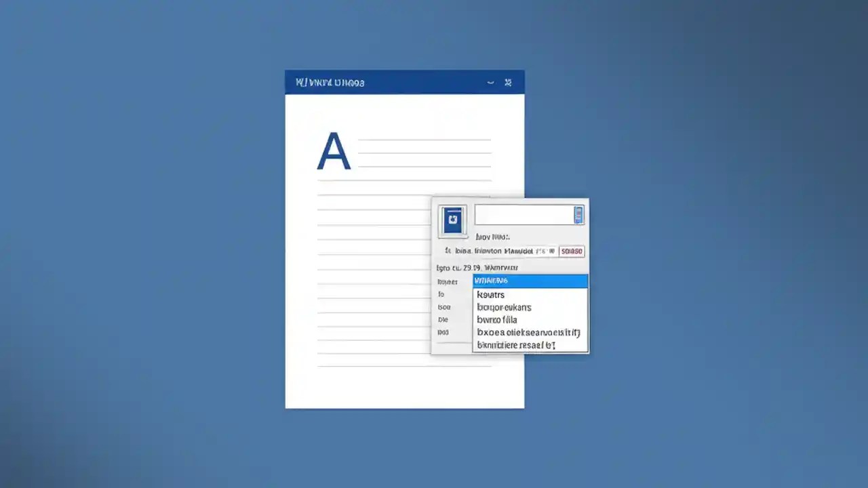Image resolution: width=868 pixels, height=488 pixels.
Task: Click the document title in the title bar
Action: (x=330, y=82)
